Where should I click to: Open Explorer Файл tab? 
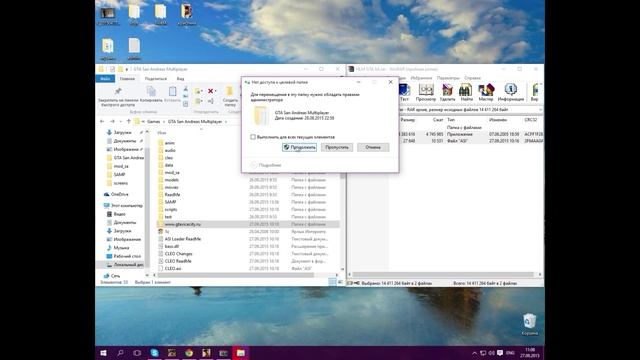coord(105,78)
